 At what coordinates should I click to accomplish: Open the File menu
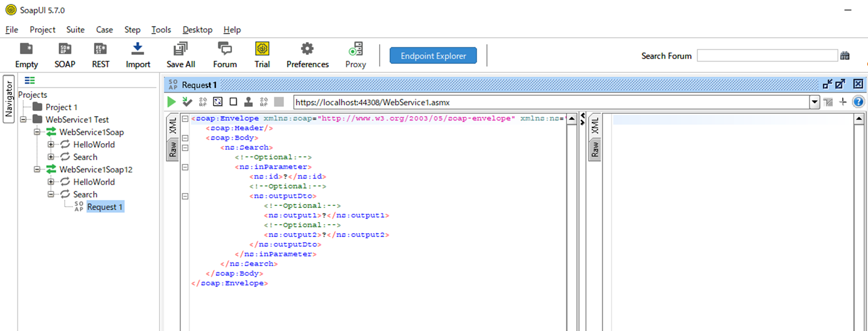pyautogui.click(x=12, y=30)
